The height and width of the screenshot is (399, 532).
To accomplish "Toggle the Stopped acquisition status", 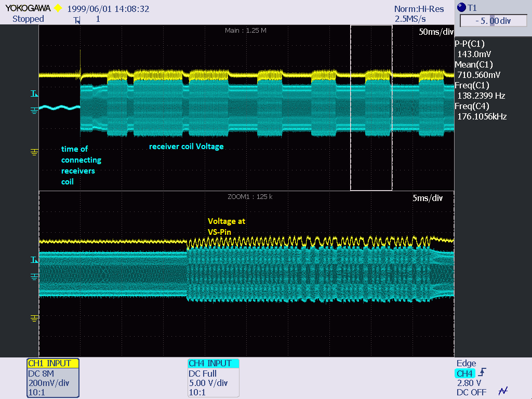I will (x=28, y=19).
